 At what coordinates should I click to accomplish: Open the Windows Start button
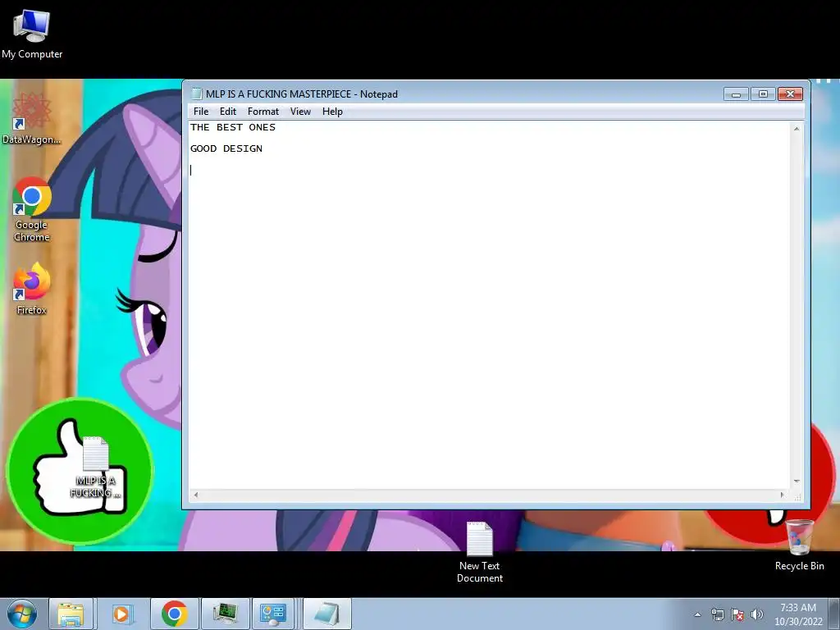point(22,614)
